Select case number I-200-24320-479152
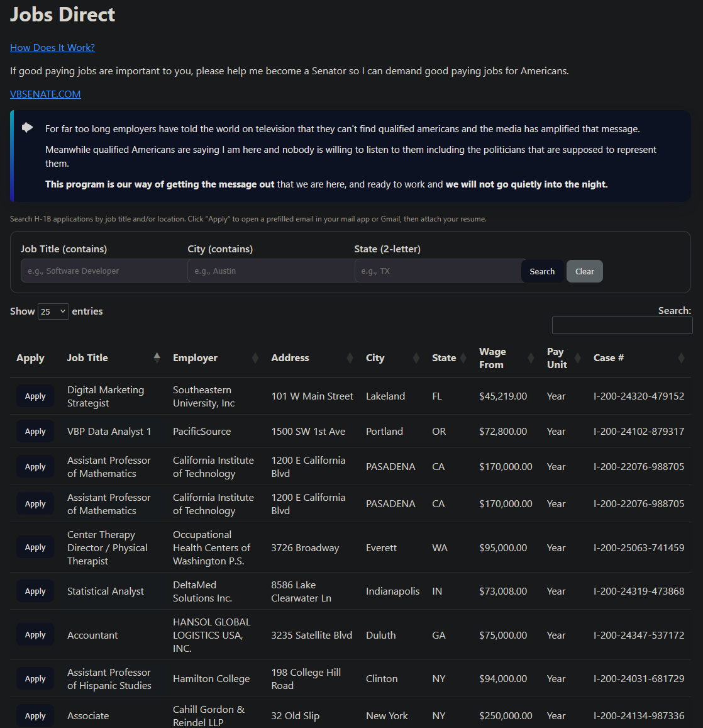 click(638, 396)
